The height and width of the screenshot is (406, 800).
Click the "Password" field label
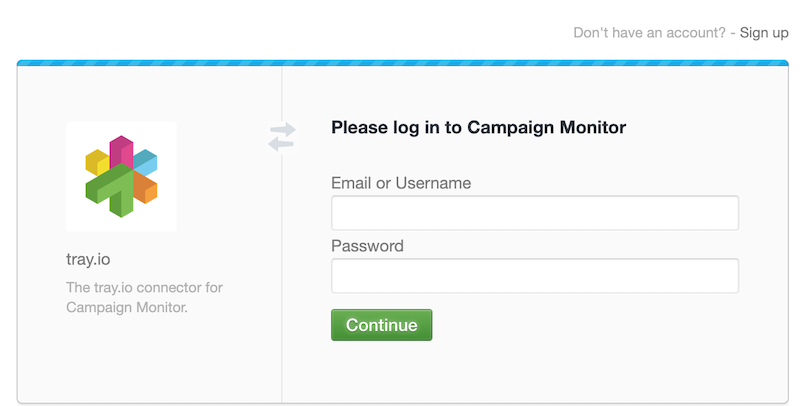click(367, 246)
